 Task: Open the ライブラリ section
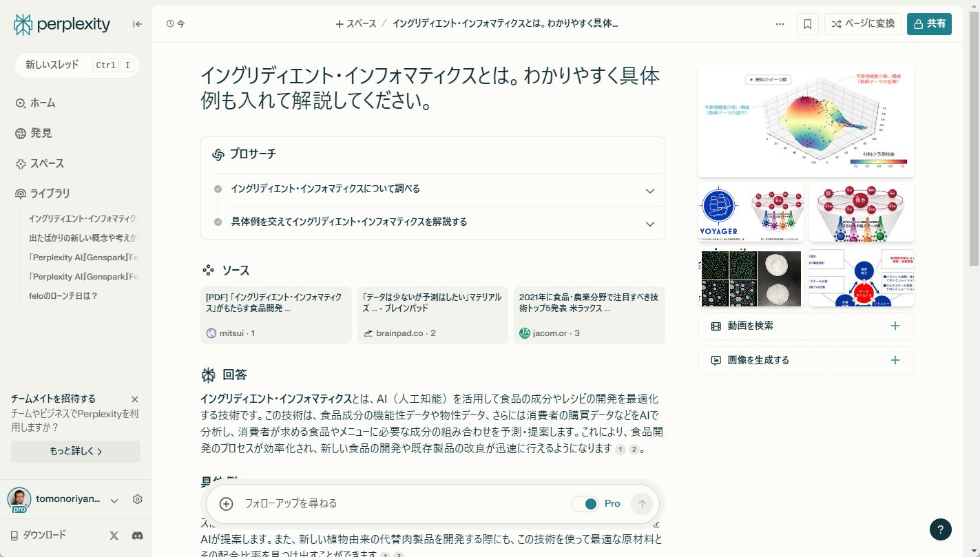(x=50, y=193)
